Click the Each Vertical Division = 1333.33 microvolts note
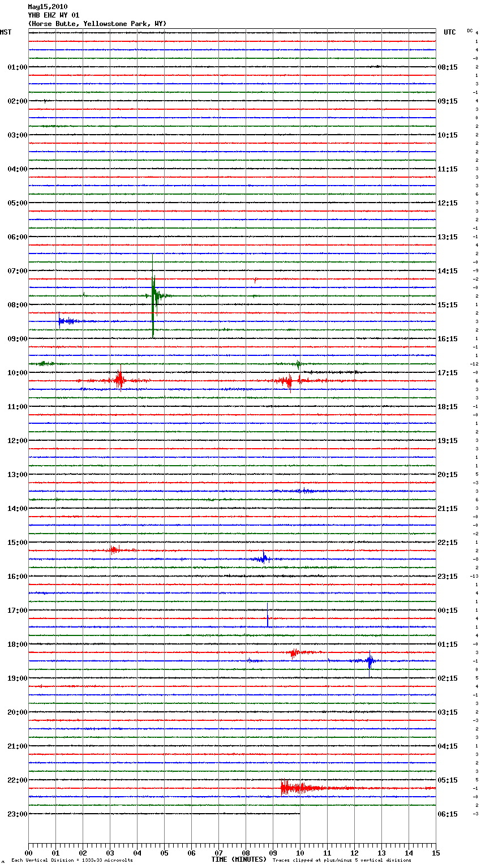Image resolution: width=481 pixels, height=868 pixels. (x=72, y=861)
